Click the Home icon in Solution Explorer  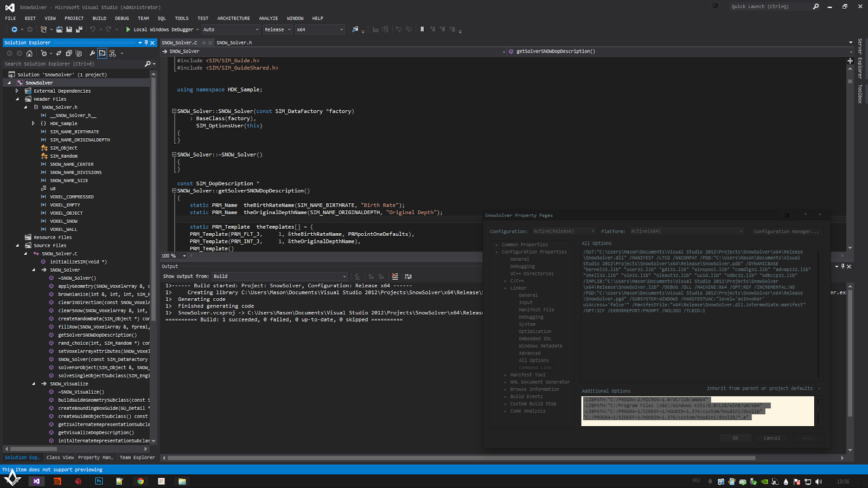pos(29,54)
